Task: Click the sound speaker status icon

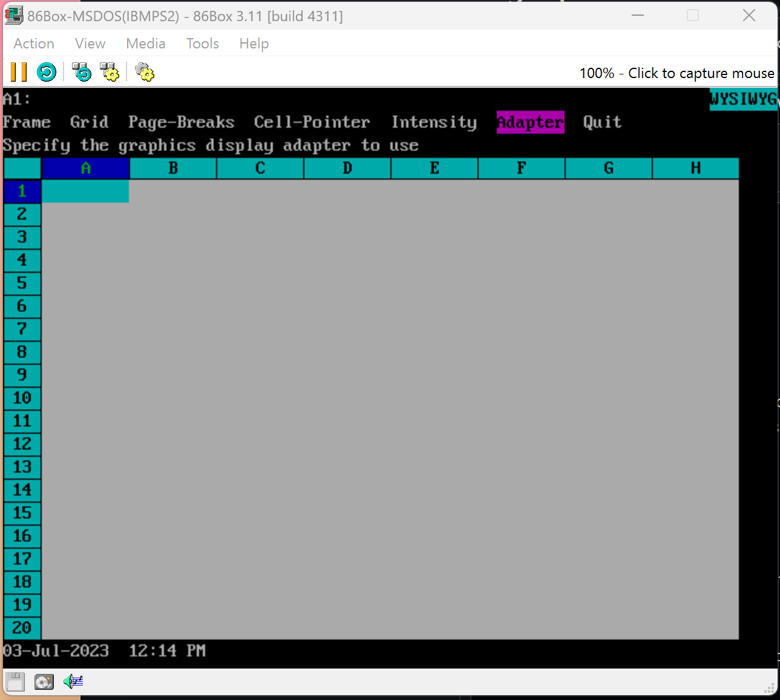Action: (x=72, y=681)
